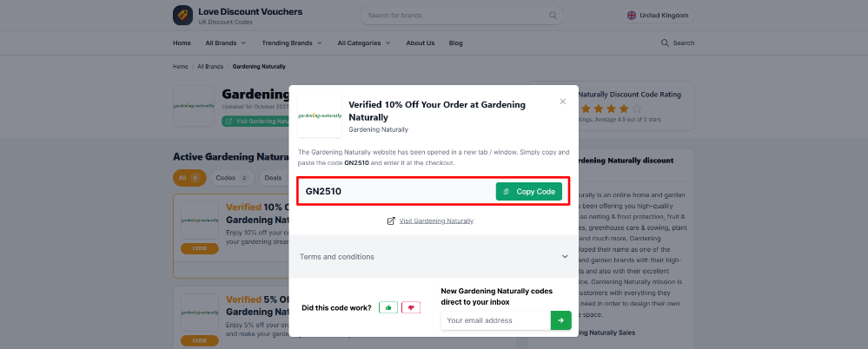Image resolution: width=868 pixels, height=349 pixels.
Task: Select the All filter tab
Action: coord(189,178)
